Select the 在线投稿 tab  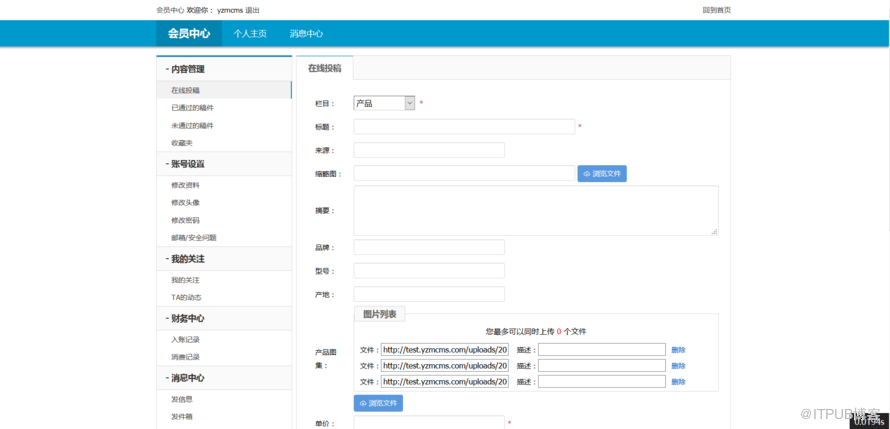coord(325,68)
